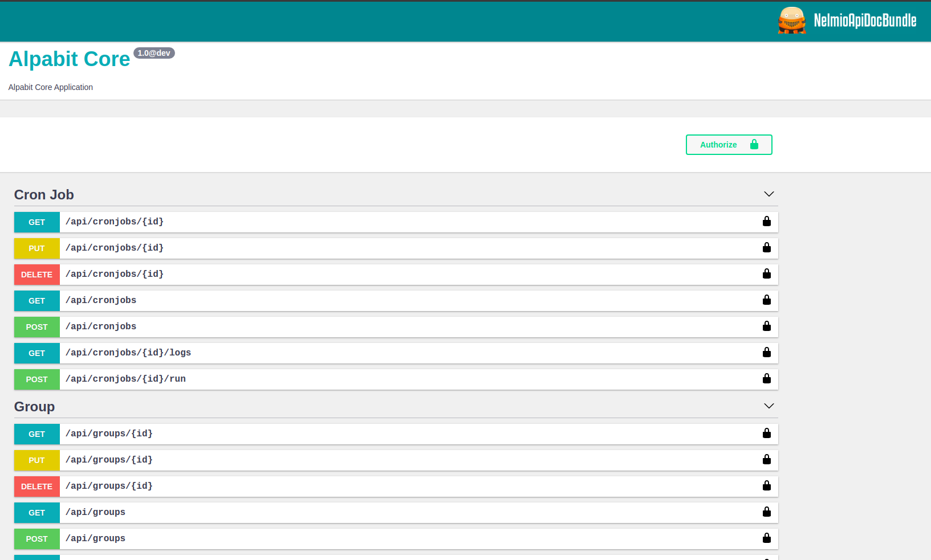This screenshot has width=931, height=560.
Task: Click lock icon on POST /api/cronjobs/{id}/run
Action: [767, 378]
